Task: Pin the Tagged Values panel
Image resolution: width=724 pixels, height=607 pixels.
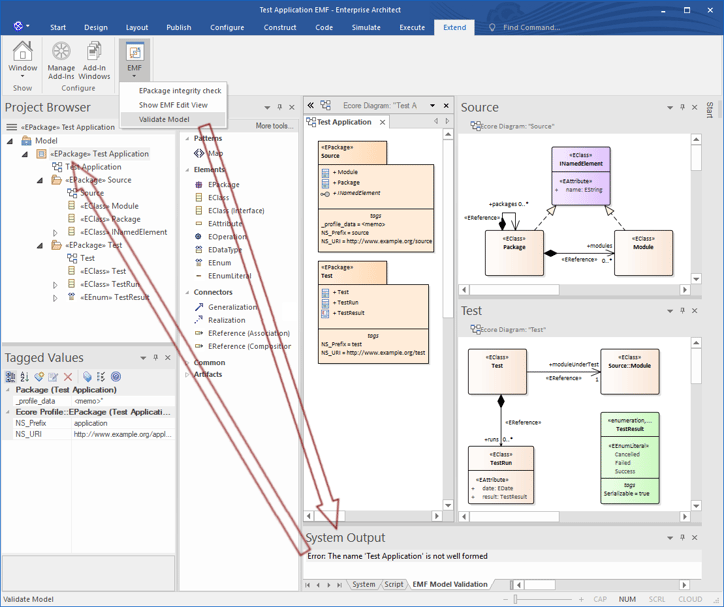Action: tap(156, 358)
